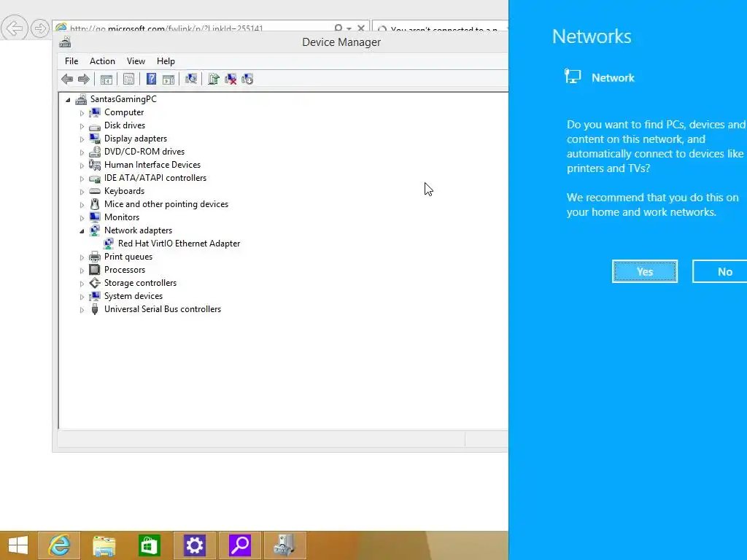The image size is (747, 560).
Task: Open Internet Explorer from the taskbar
Action: tap(59, 545)
